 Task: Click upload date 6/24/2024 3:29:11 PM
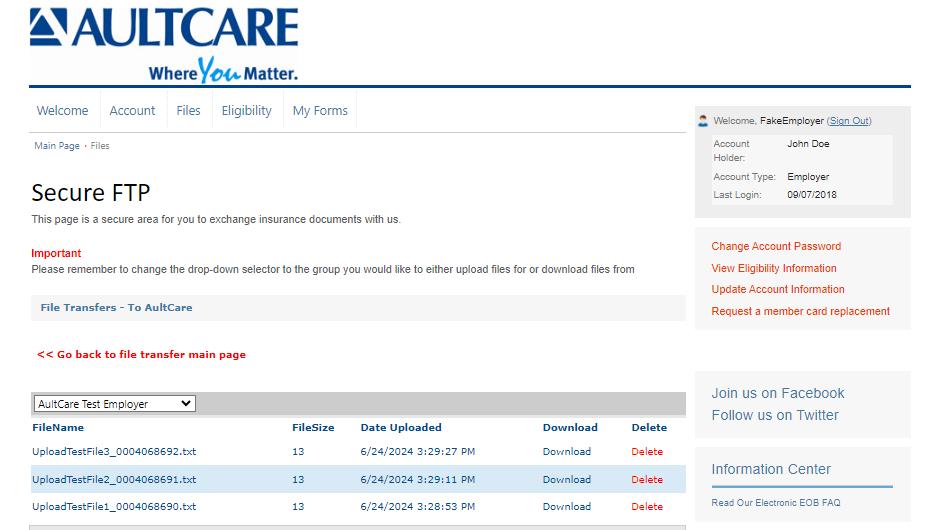417,479
